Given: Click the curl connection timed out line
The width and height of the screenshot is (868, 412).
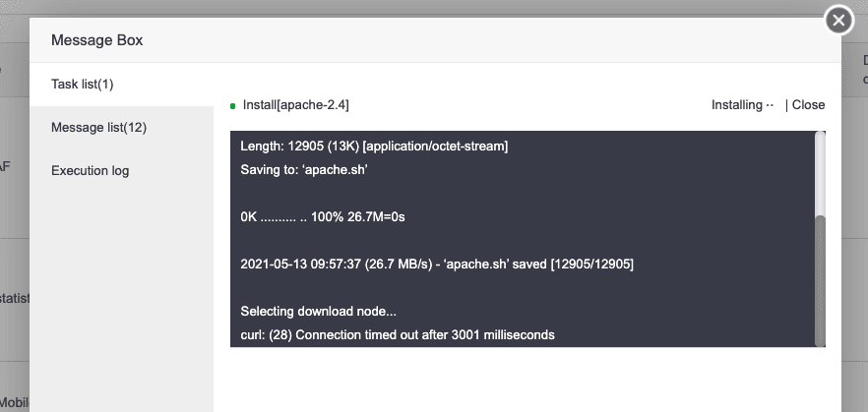Looking at the screenshot, I should pos(398,335).
